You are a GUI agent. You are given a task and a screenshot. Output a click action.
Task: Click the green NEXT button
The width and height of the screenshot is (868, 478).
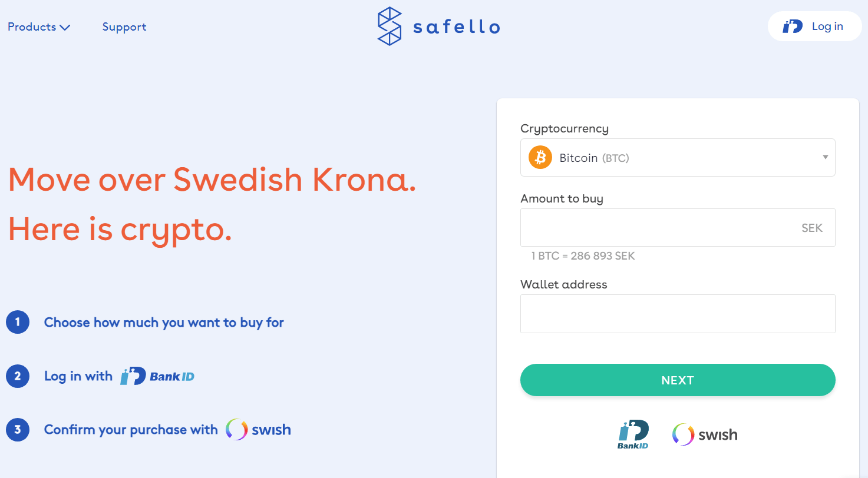(678, 380)
